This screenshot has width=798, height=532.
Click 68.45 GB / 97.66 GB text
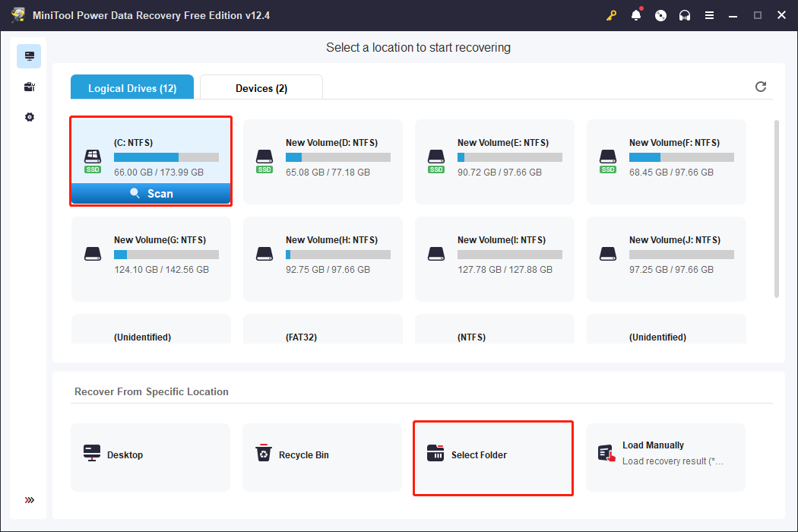pyautogui.click(x=671, y=172)
